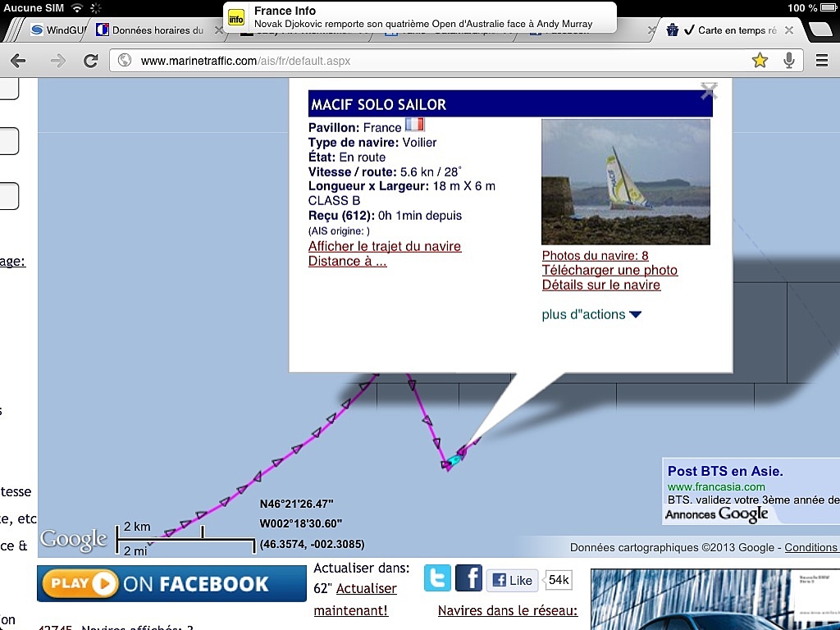
Task: Close the Données horaires tab
Action: tap(218, 30)
